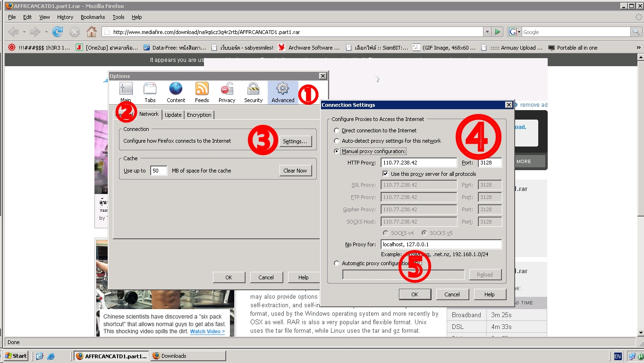644x363 pixels.
Task: Open the Tools menu
Action: [x=119, y=17]
